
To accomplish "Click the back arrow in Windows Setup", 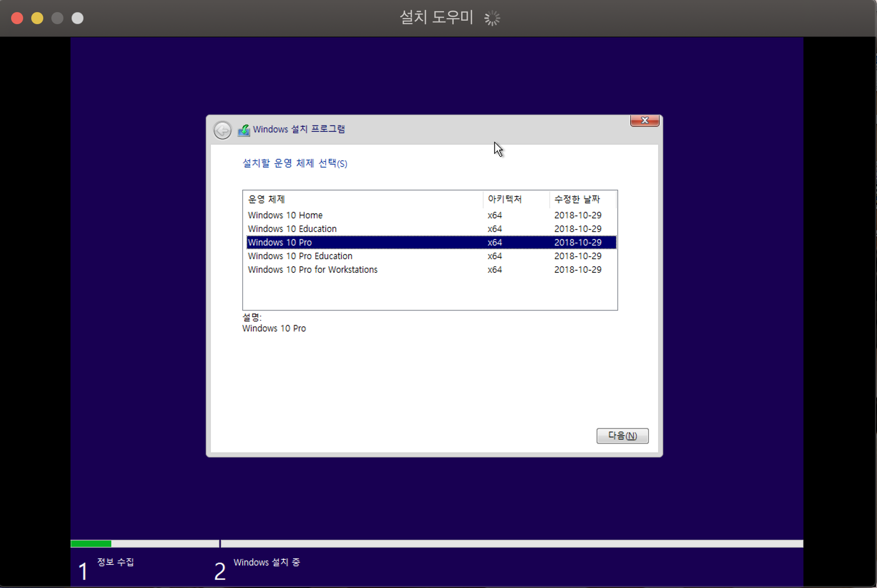I will 222,130.
